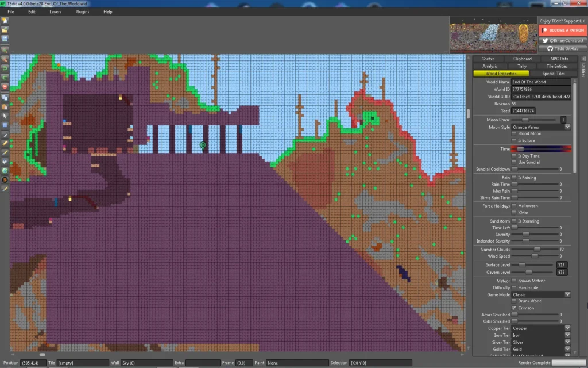Click the GitHub logo icon
The image size is (588, 368).
click(550, 49)
